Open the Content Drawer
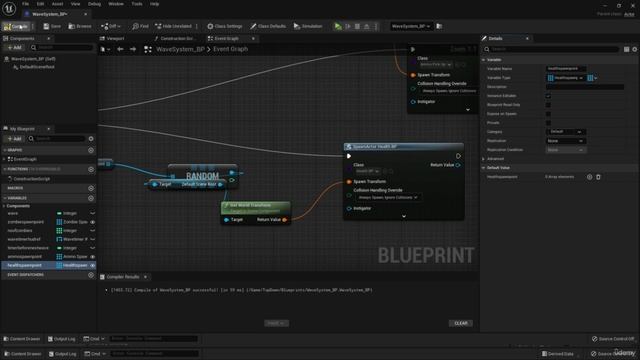This screenshot has width=640, height=360. (22, 339)
